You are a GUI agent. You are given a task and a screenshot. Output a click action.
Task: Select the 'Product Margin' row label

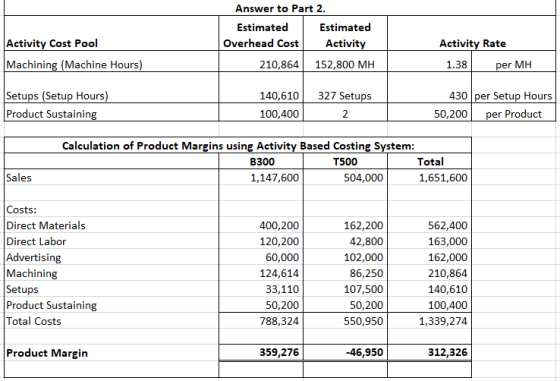[x=111, y=353]
